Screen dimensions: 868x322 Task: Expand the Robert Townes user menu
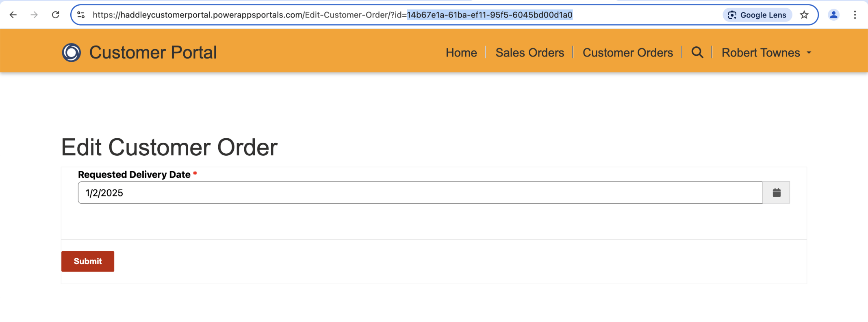[766, 52]
